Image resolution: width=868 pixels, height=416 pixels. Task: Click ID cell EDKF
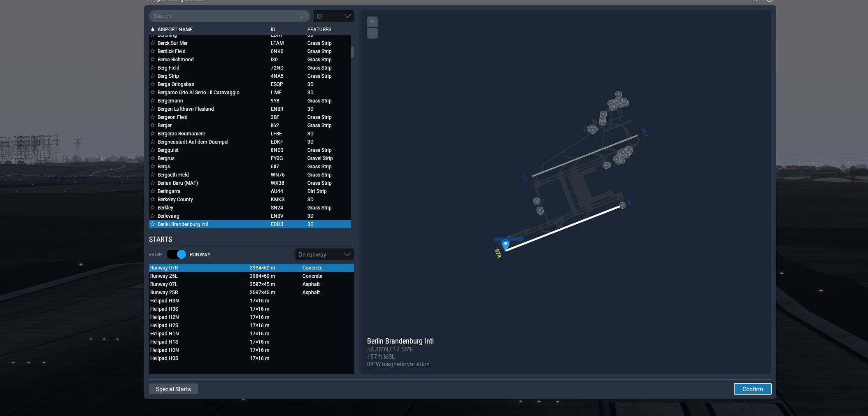[277, 142]
